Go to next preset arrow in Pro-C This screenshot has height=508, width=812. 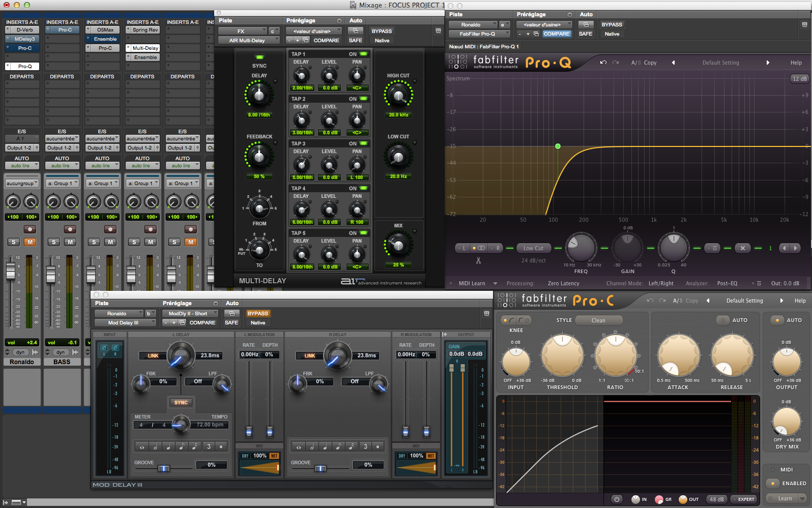click(781, 301)
